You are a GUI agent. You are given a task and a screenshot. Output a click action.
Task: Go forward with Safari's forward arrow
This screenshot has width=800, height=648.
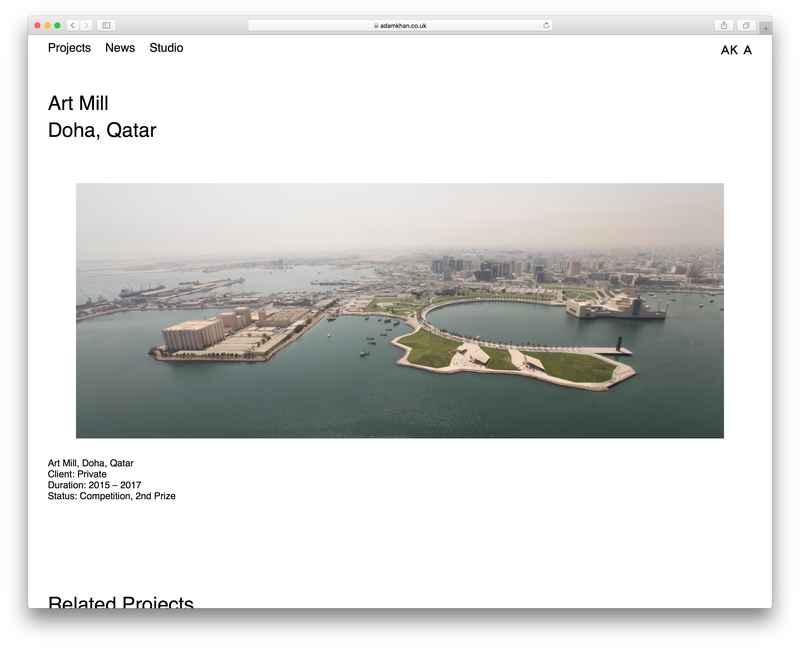[86, 26]
